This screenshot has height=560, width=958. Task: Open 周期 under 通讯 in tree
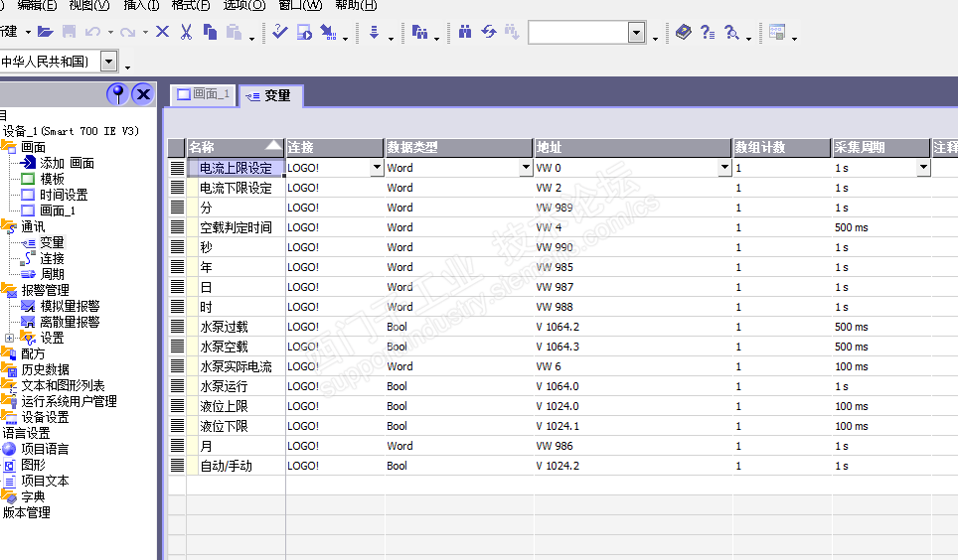[52, 274]
